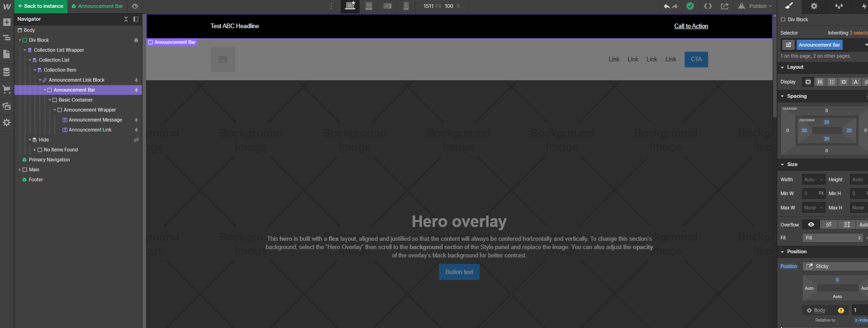Pin the Navigator panel
Viewport: 868px width, 328px height.
[135, 19]
